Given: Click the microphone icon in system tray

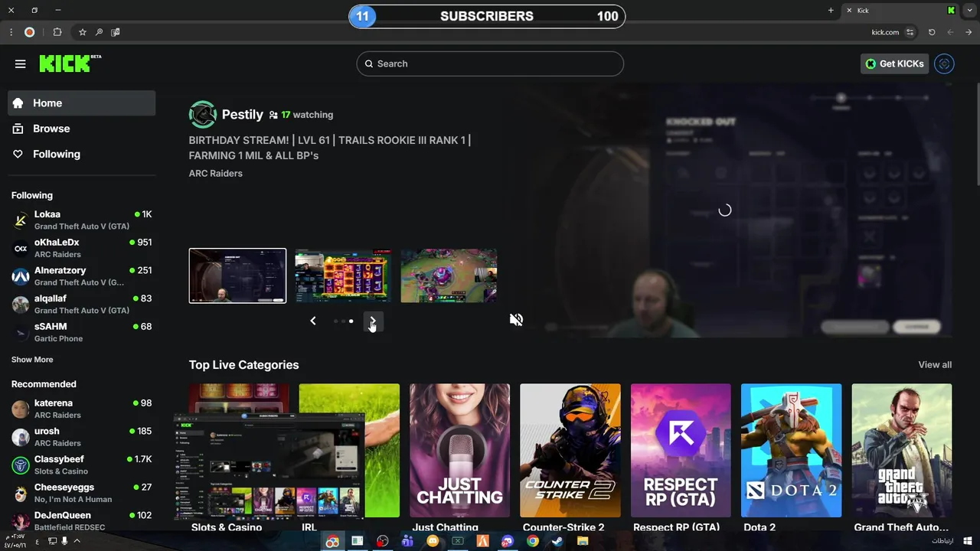Looking at the screenshot, I should coord(64,541).
